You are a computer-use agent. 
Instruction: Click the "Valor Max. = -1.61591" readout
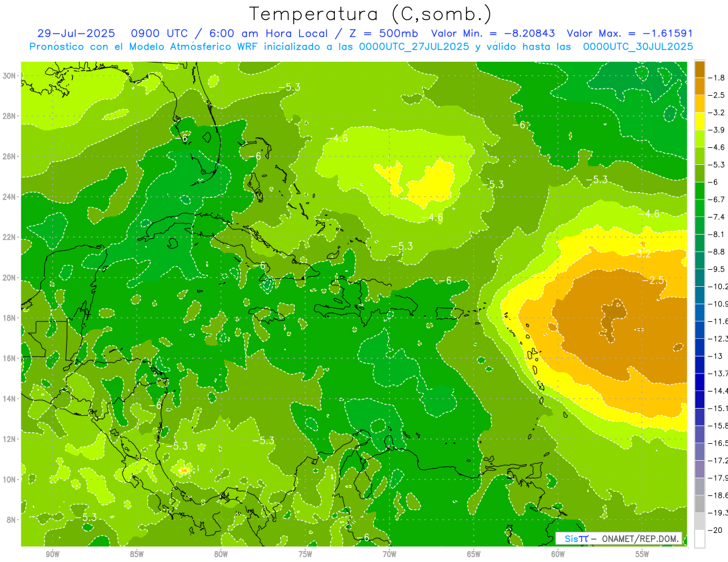(630, 33)
